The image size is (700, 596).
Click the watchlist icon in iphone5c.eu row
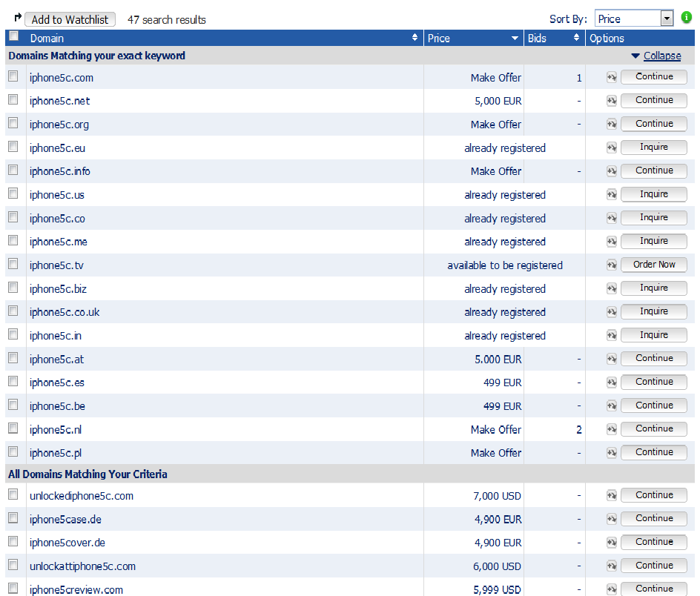click(x=612, y=148)
